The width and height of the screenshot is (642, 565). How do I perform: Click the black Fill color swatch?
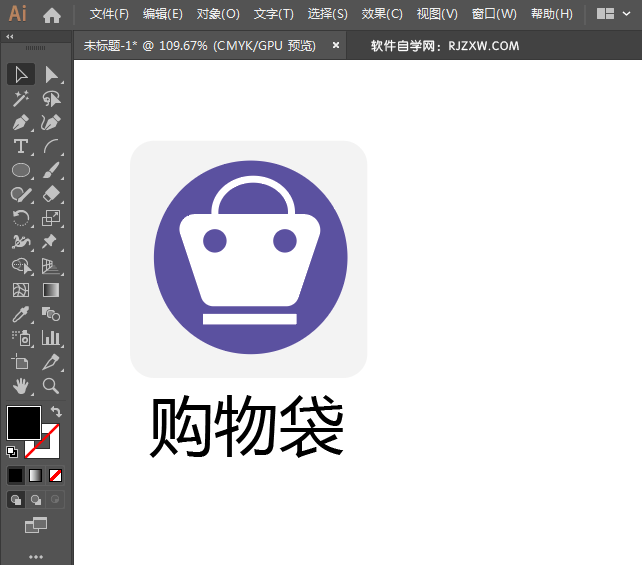pos(24,423)
